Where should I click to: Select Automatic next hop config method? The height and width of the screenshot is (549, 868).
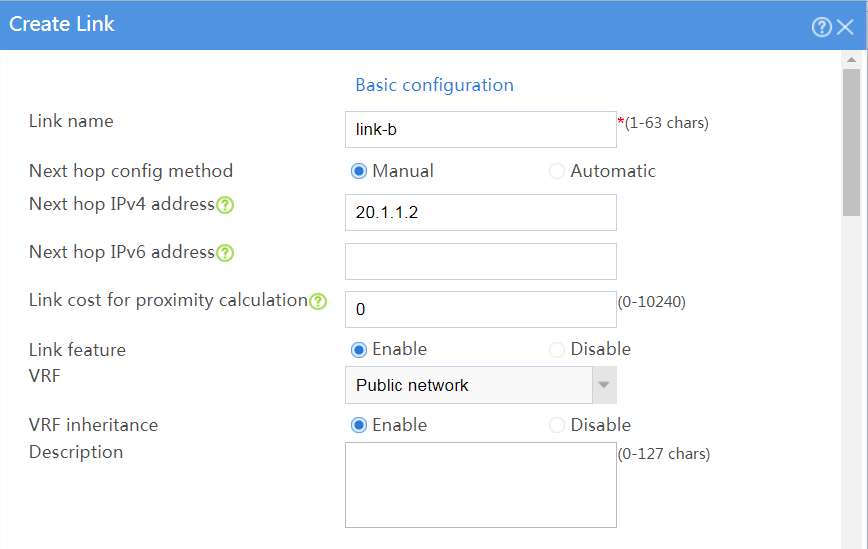(x=556, y=171)
